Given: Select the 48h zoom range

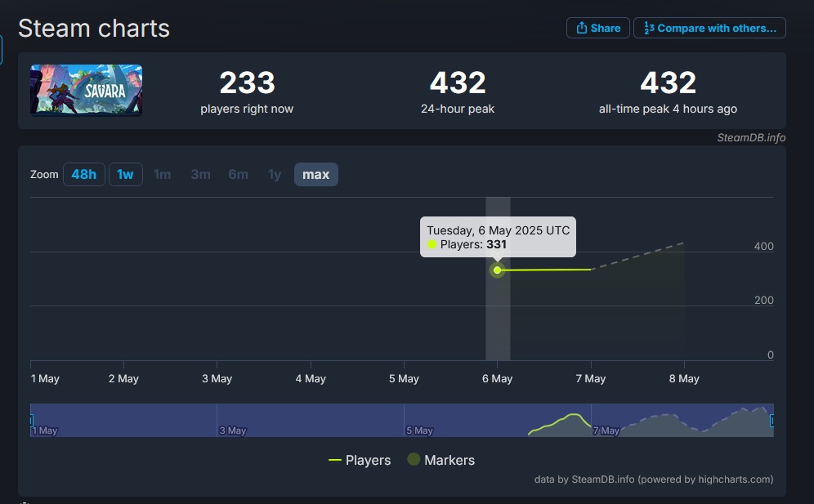Looking at the screenshot, I should pos(84,175).
